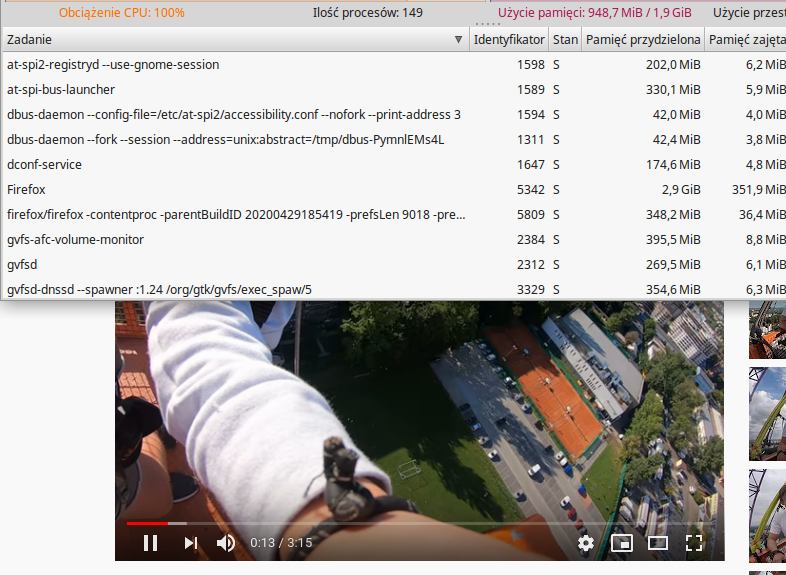Sort by Stan column

(565, 40)
